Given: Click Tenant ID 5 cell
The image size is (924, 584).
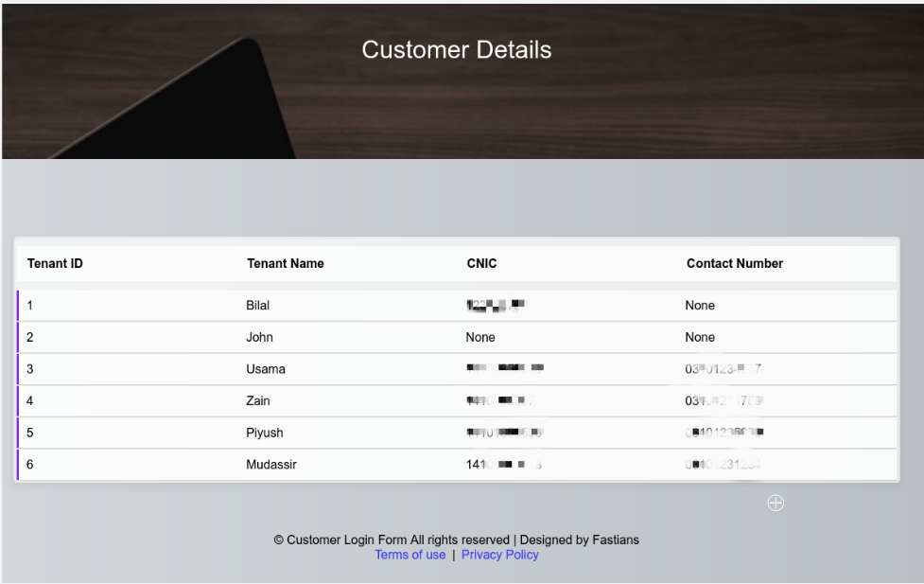Looking at the screenshot, I should coord(29,433).
